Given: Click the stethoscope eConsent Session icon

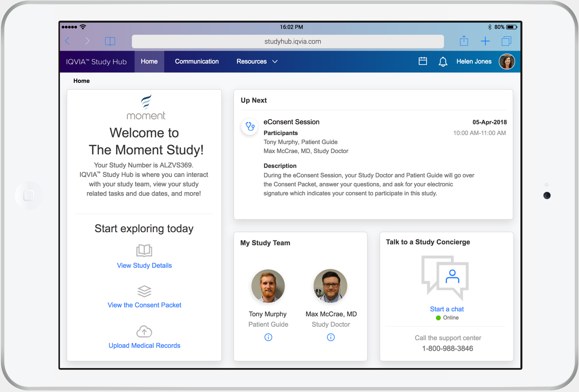Looking at the screenshot, I should pos(250,127).
